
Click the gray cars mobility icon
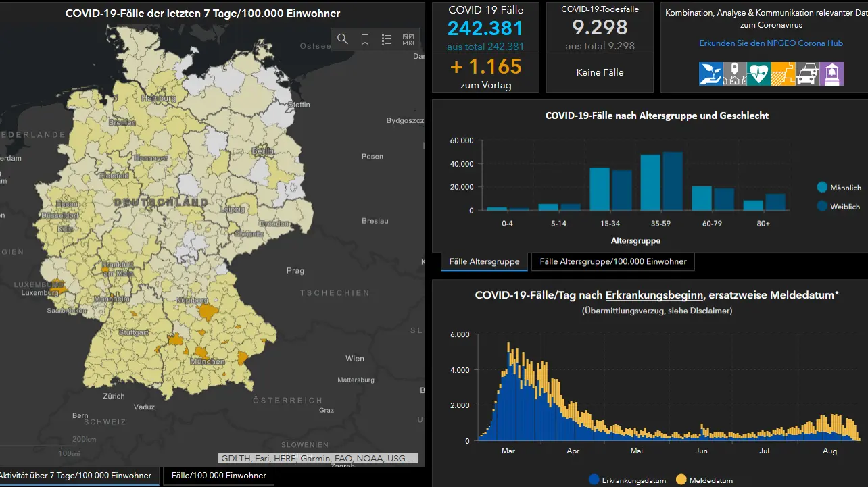point(807,74)
